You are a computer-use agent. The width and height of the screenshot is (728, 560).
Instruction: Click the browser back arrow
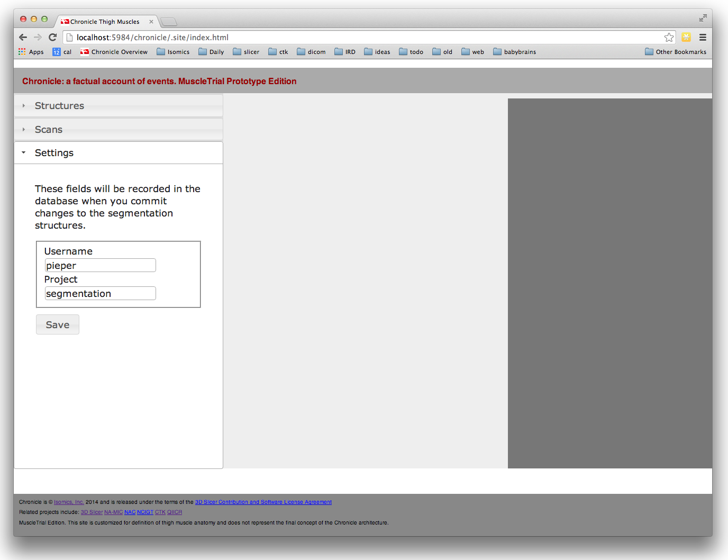[23, 37]
